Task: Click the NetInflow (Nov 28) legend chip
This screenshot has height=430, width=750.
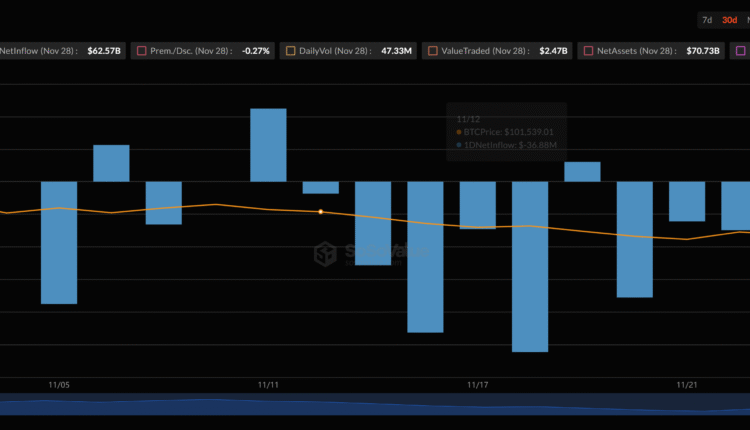Action: 62,50
